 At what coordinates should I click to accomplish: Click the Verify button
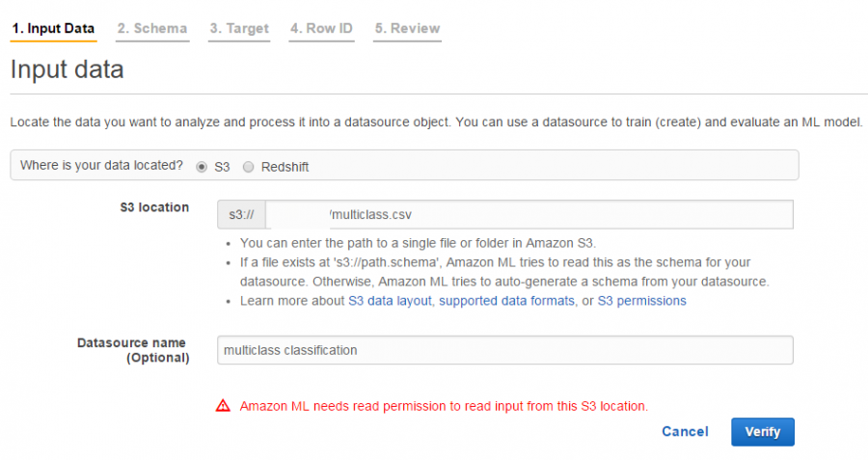pyautogui.click(x=762, y=432)
